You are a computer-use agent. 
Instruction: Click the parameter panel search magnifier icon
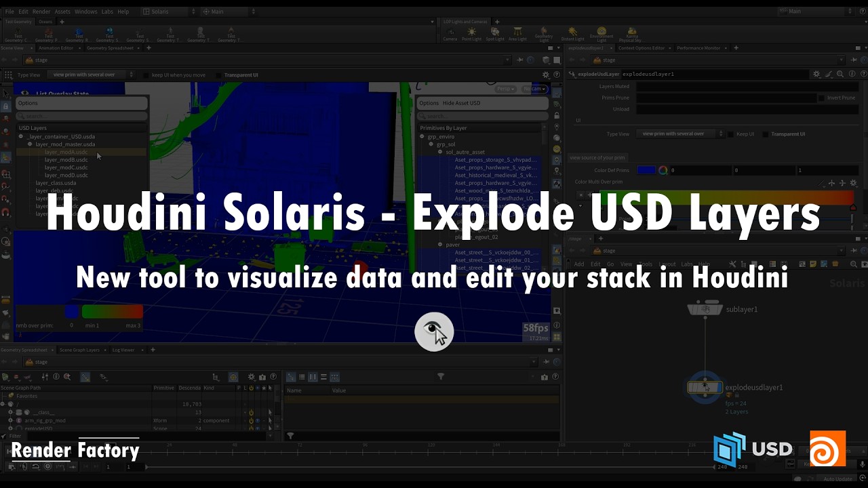pyautogui.click(x=840, y=74)
